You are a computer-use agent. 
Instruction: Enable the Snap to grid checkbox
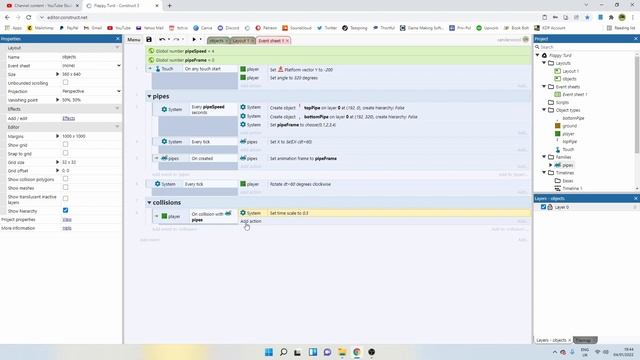pyautogui.click(x=65, y=153)
